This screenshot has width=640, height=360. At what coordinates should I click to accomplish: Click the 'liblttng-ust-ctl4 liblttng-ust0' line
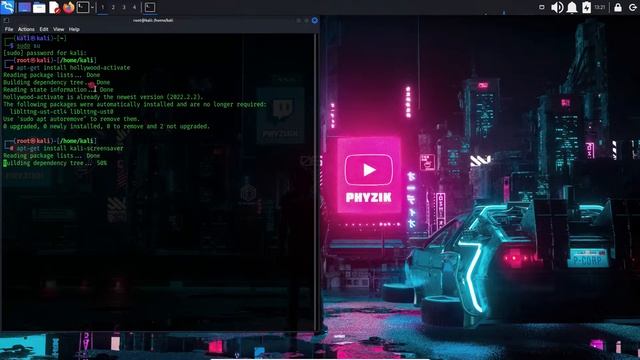pyautogui.click(x=62, y=112)
